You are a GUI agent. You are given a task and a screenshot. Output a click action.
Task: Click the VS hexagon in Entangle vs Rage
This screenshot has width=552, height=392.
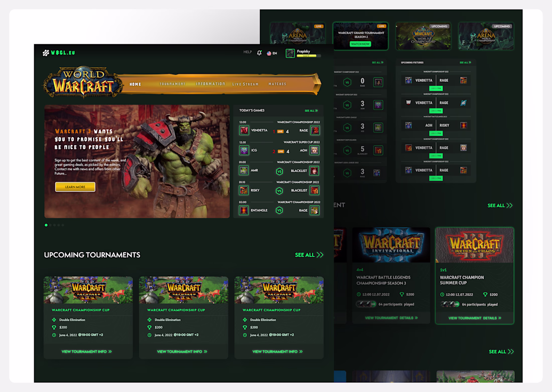coord(279,211)
